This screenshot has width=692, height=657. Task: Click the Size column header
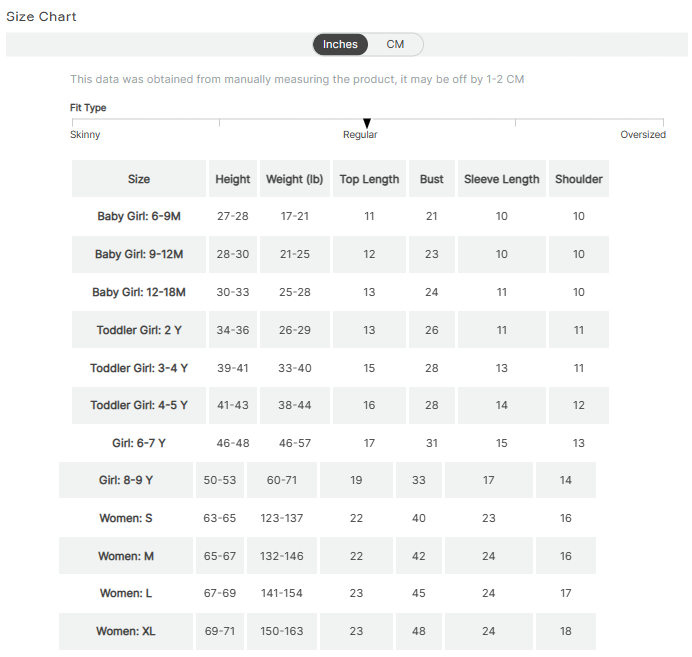[139, 180]
